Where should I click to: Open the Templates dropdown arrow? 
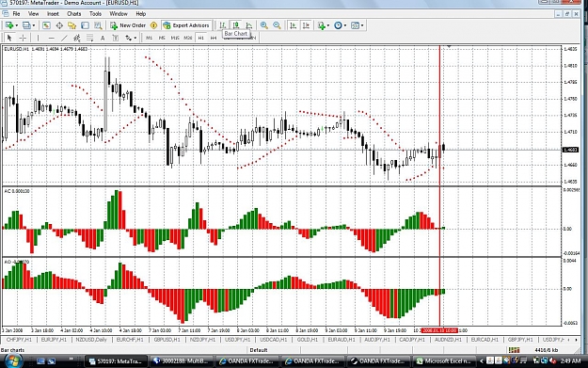362,25
